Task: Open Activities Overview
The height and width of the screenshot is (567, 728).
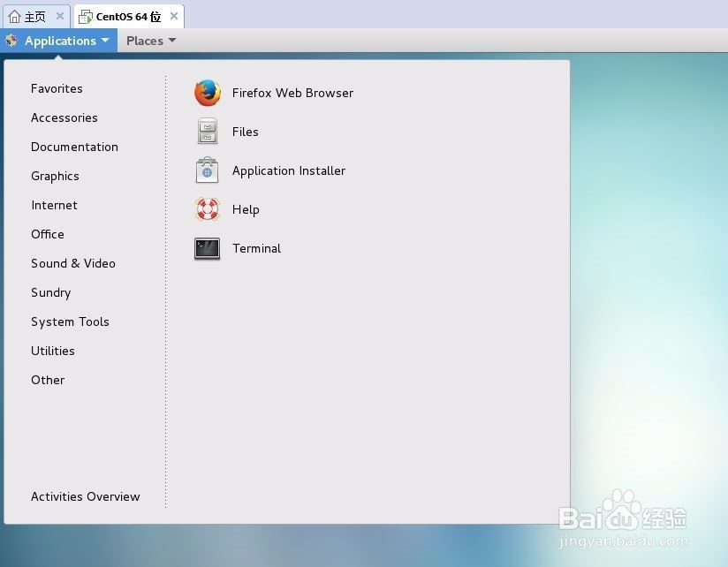Action: point(85,496)
